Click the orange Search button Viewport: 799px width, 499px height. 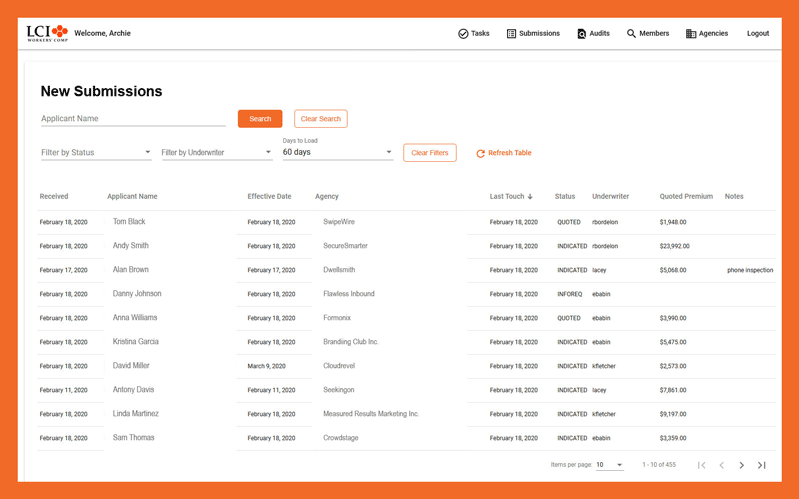[x=260, y=119]
